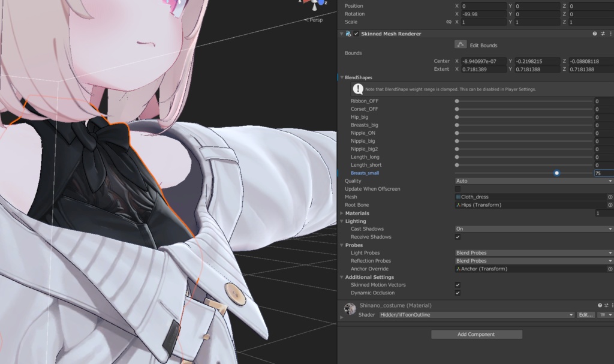Click the Bounds Extent X field showing 0.7181389
Screen dimensions: 614x364
click(x=484, y=70)
